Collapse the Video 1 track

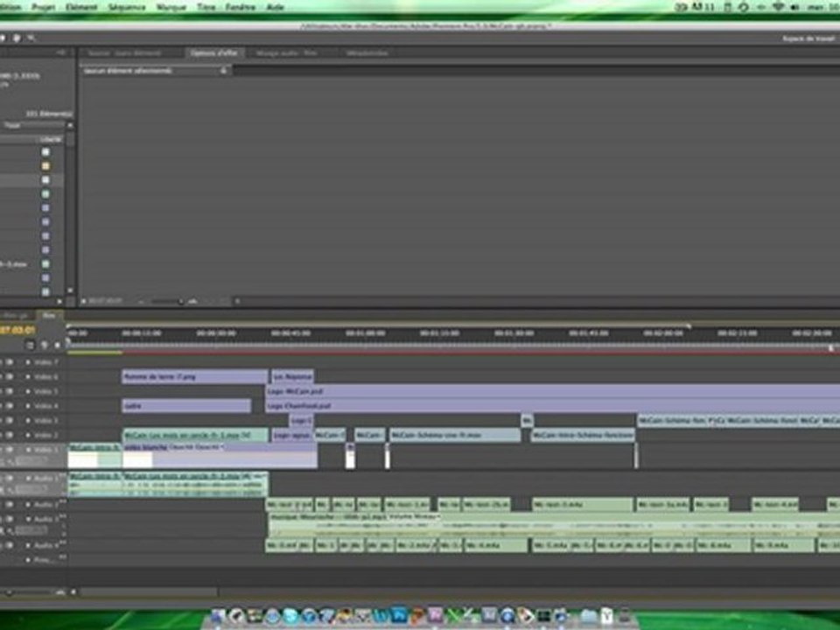click(28, 450)
